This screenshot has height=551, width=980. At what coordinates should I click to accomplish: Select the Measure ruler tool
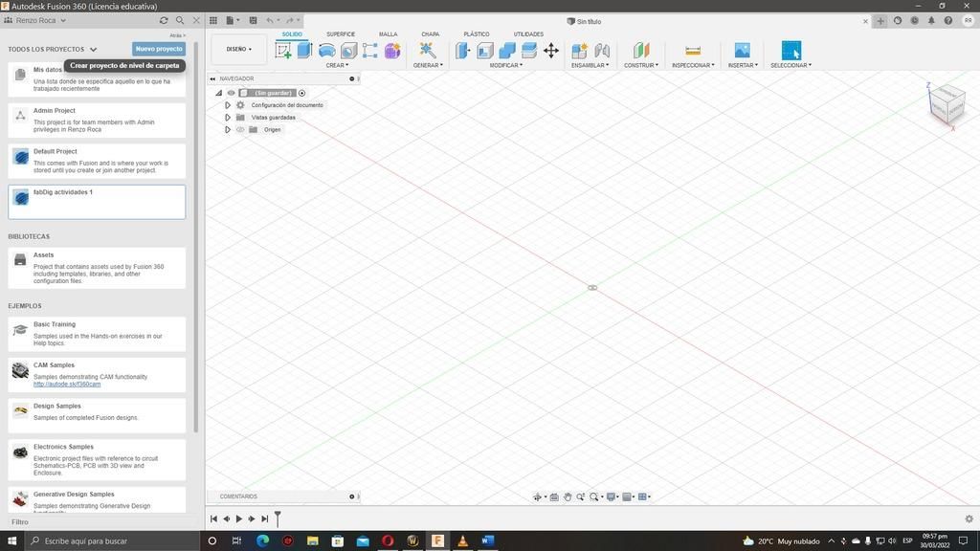693,51
